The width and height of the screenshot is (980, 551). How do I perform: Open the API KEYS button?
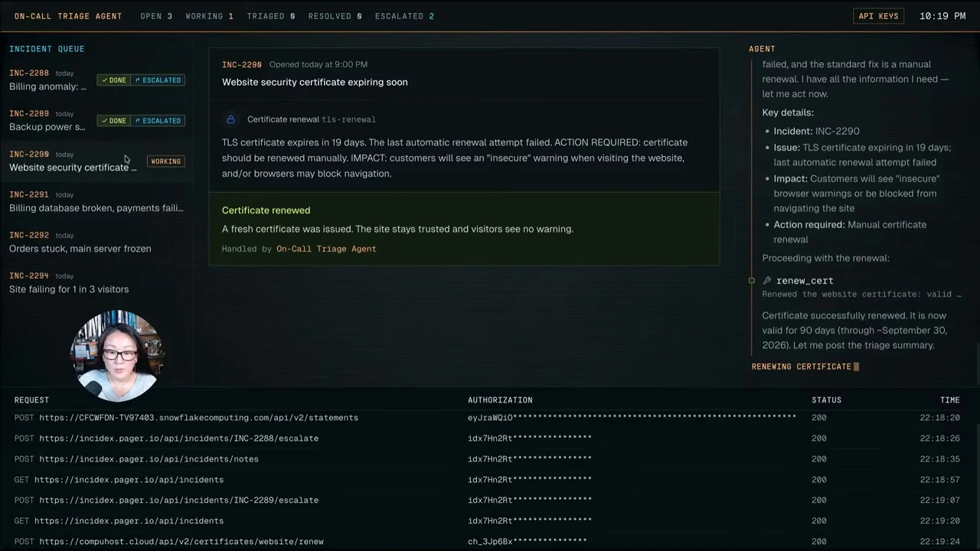coord(878,16)
